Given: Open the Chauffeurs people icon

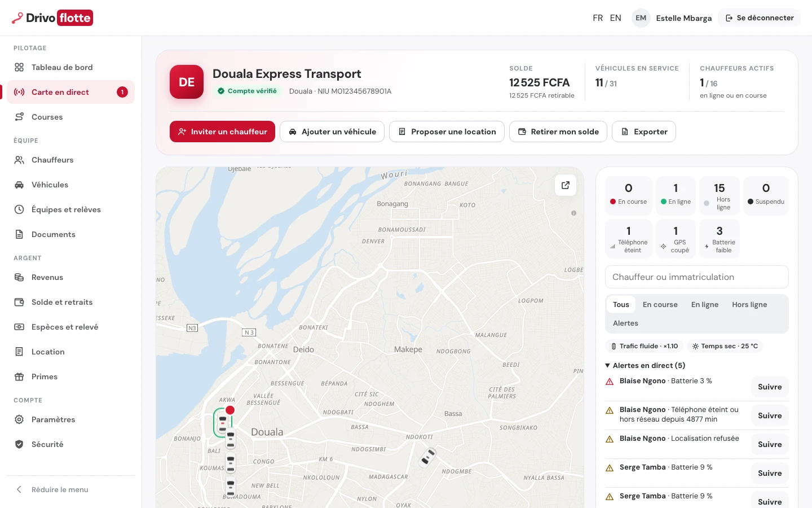Looking at the screenshot, I should pyautogui.click(x=19, y=160).
